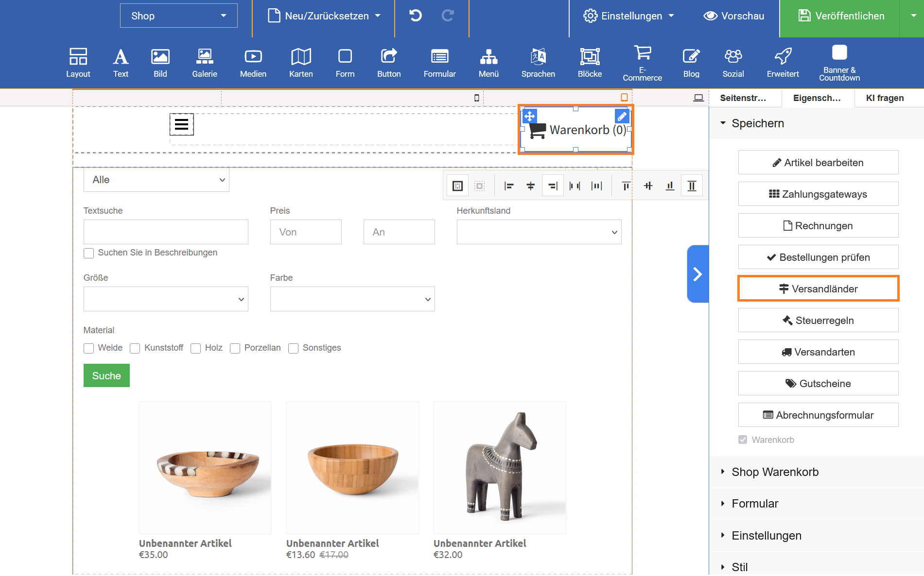Open the Shop page dropdown
This screenshot has height=576, width=924.
pos(178,16)
